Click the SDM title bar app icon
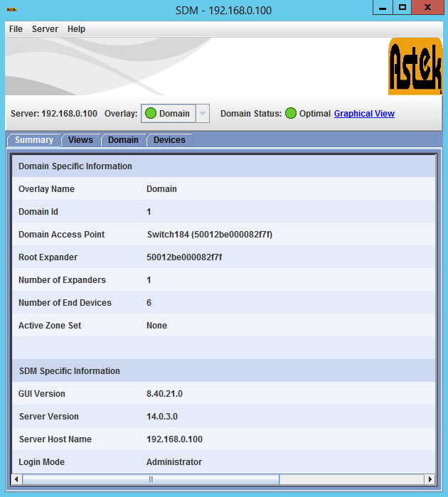448x497 pixels. coord(11,10)
